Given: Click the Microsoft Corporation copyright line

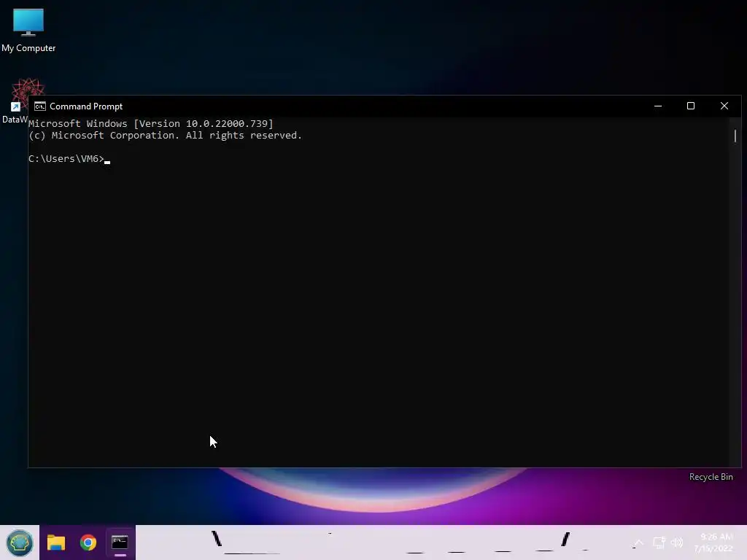Looking at the screenshot, I should (x=165, y=135).
